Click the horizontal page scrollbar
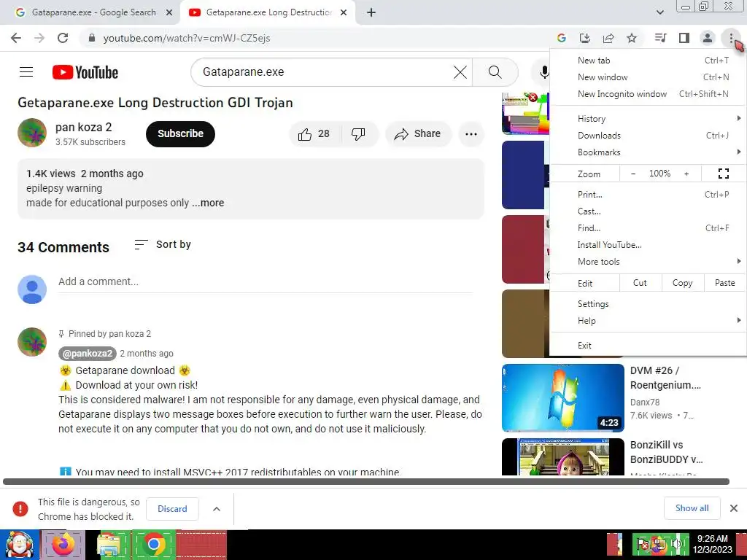Viewport: 747px width, 560px height. (x=366, y=481)
